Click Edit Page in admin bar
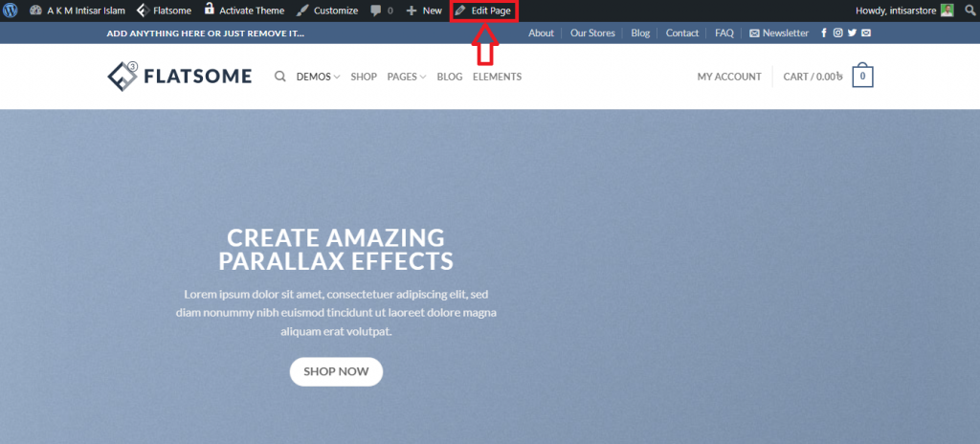The height and width of the screenshot is (444, 980). point(483,11)
